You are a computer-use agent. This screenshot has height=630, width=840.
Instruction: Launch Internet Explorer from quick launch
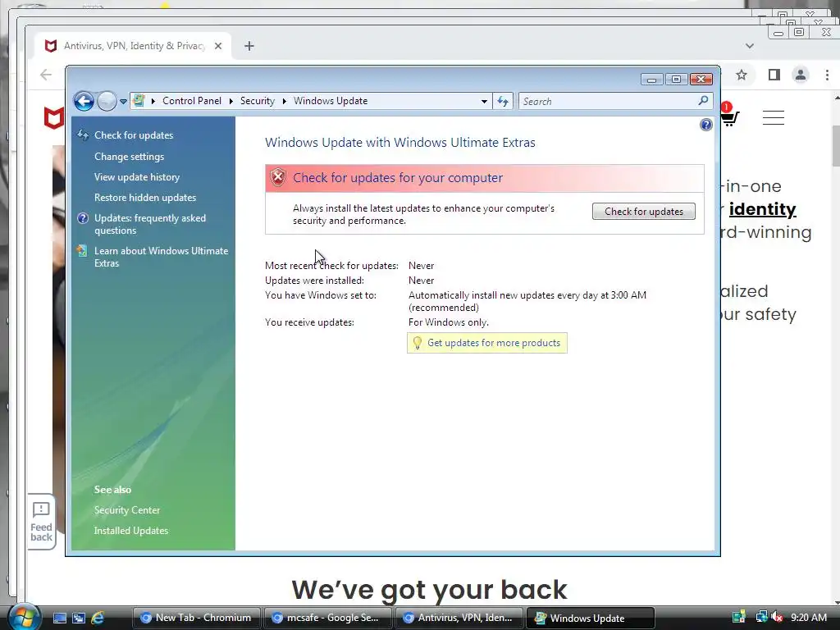tap(98, 619)
